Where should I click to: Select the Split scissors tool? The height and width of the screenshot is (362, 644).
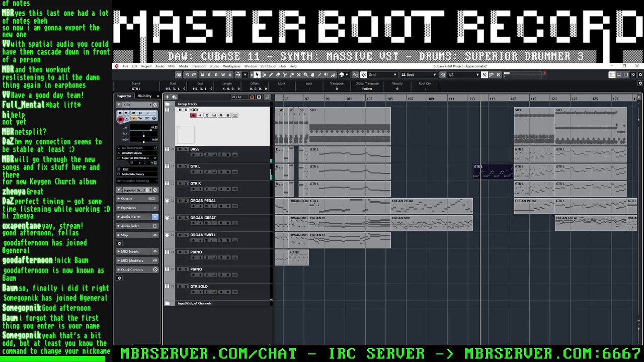[x=285, y=74]
